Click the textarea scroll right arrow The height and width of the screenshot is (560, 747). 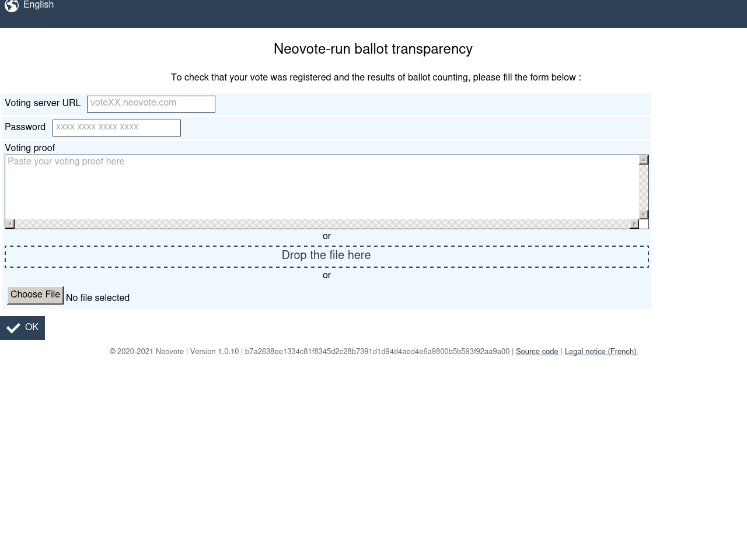(x=634, y=224)
